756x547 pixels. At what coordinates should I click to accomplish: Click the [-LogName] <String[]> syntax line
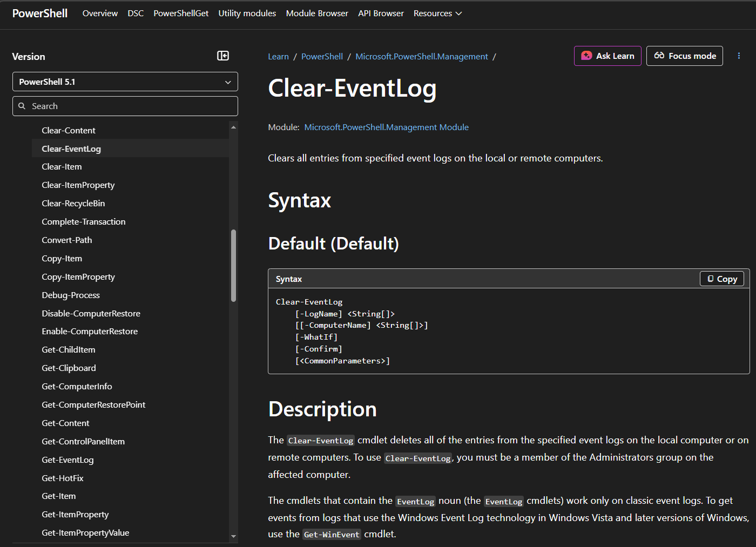click(x=345, y=314)
